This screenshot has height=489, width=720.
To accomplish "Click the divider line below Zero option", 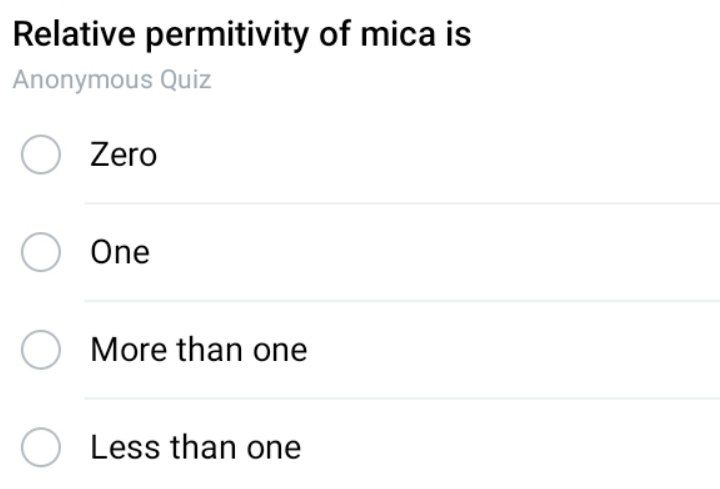I will 402,203.
